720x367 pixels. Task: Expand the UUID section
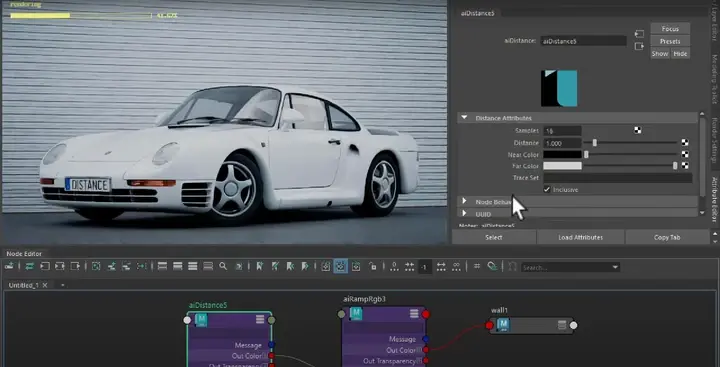click(464, 213)
